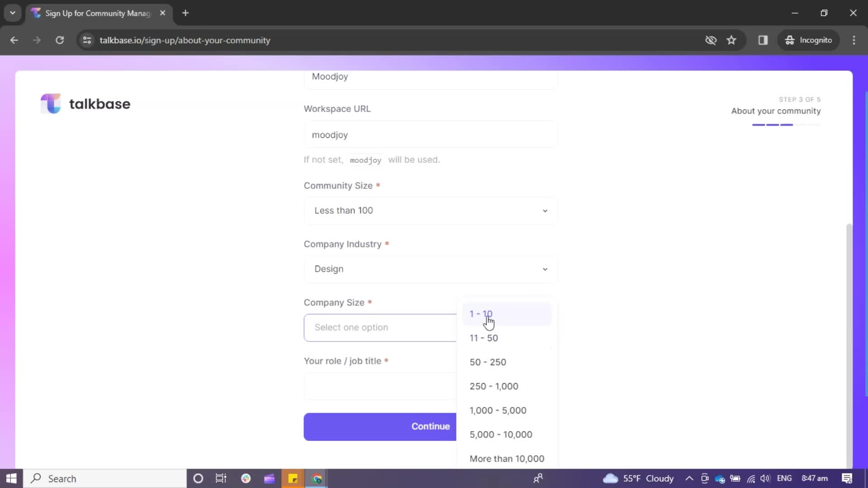This screenshot has width=868, height=488.
Task: Click the browser back navigation icon
Action: click(x=14, y=40)
